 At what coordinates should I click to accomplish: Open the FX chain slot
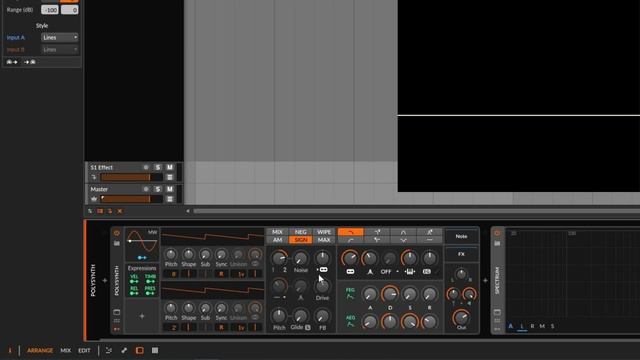pyautogui.click(x=461, y=254)
